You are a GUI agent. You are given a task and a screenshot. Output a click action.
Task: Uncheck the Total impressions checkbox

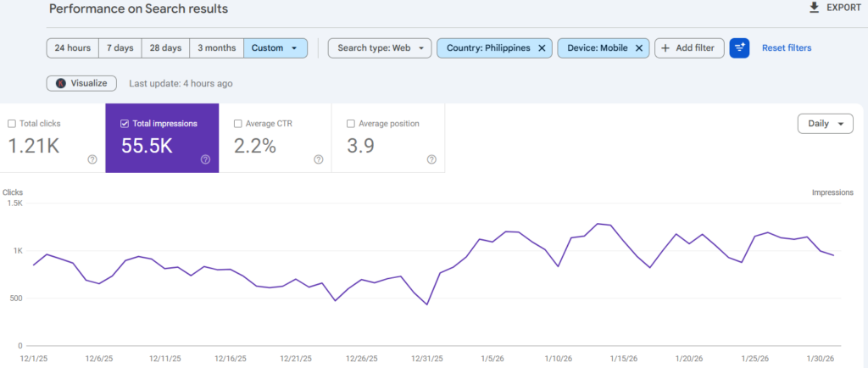pos(125,124)
